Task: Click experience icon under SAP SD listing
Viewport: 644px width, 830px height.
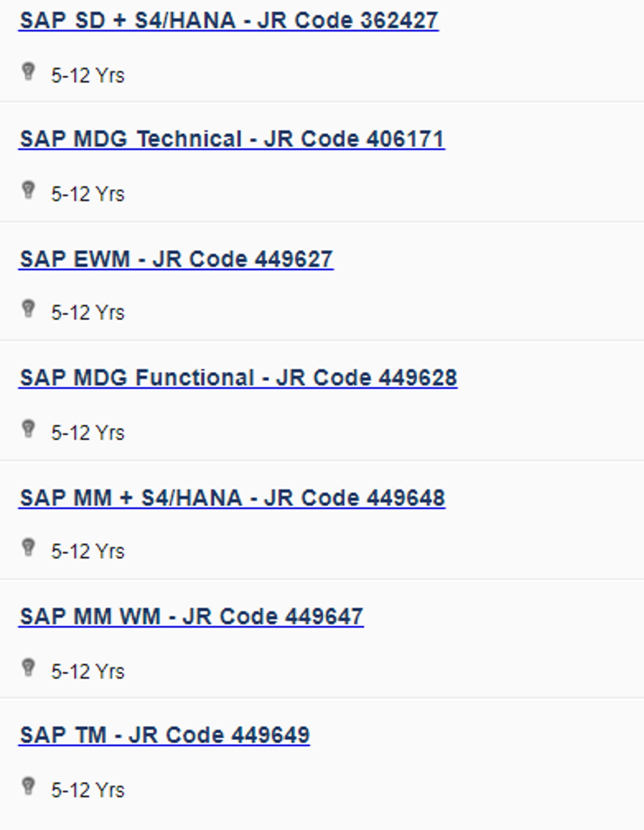Action: pos(28,72)
